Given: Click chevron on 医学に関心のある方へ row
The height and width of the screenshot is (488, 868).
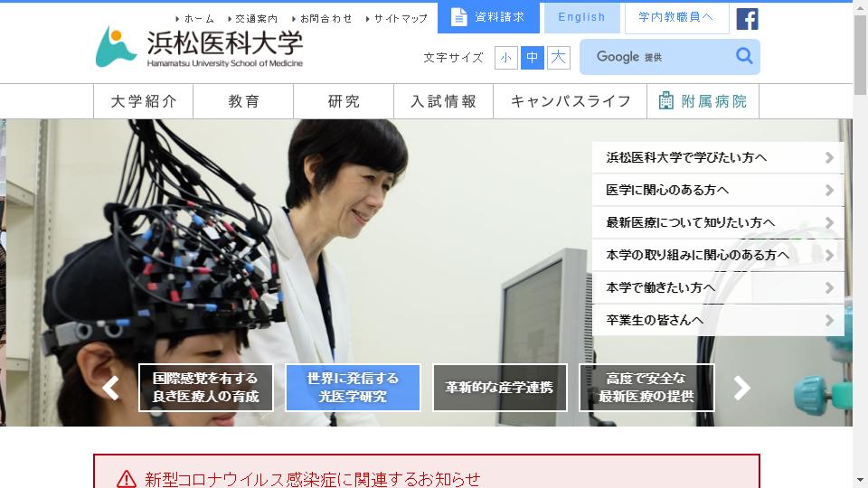Looking at the screenshot, I should [829, 191].
